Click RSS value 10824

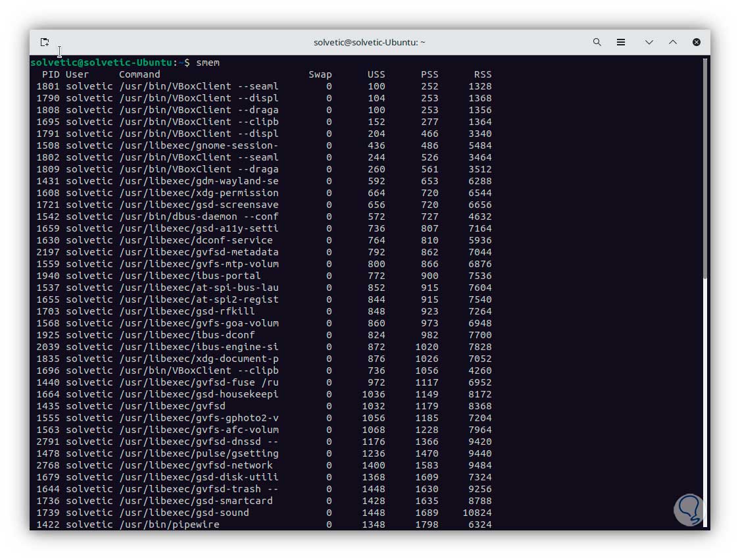pyautogui.click(x=477, y=513)
